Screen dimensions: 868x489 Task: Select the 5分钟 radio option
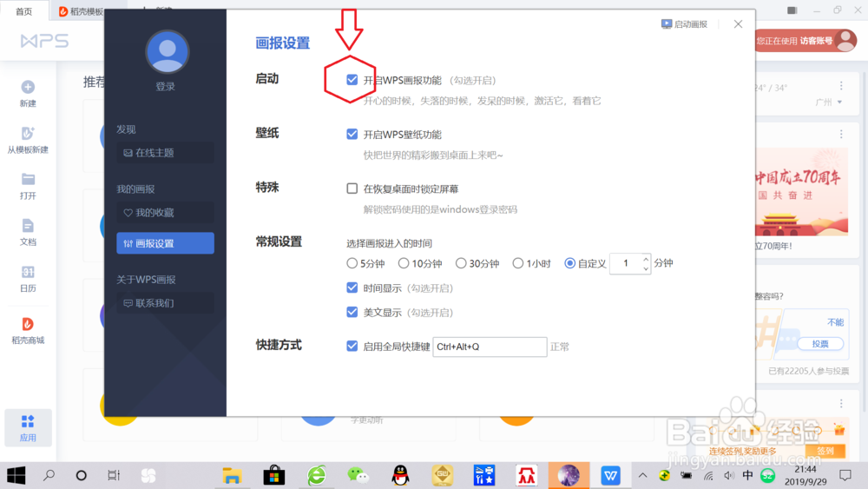(352, 263)
